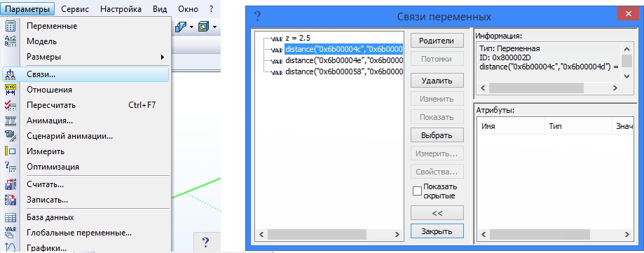The image size is (644, 253).
Task: Click the Global variables VAR icon
Action: 11,233
